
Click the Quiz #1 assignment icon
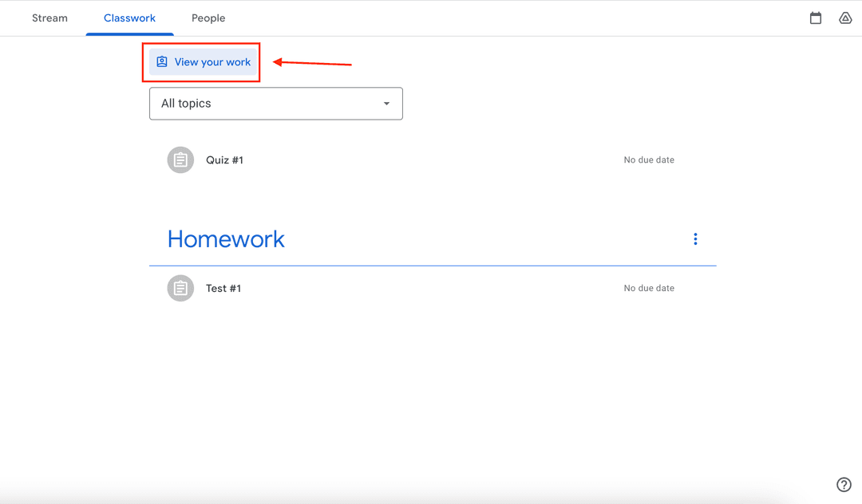tap(180, 159)
